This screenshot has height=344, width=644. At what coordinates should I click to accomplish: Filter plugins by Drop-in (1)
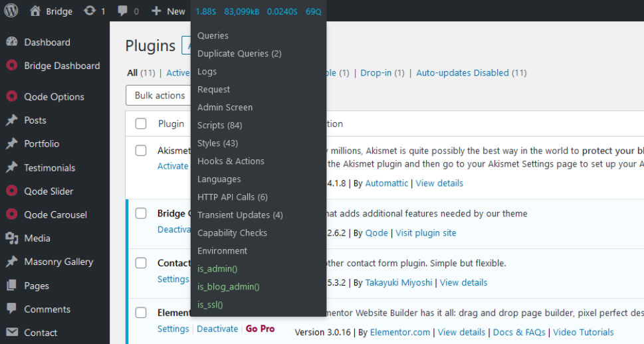pos(382,72)
